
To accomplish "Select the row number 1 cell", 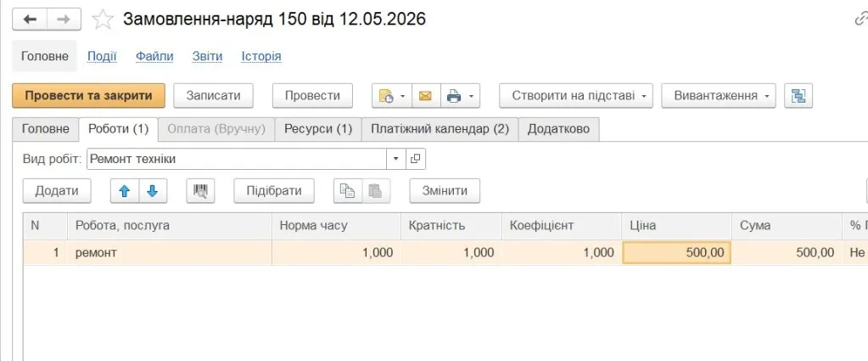I will 45,253.
